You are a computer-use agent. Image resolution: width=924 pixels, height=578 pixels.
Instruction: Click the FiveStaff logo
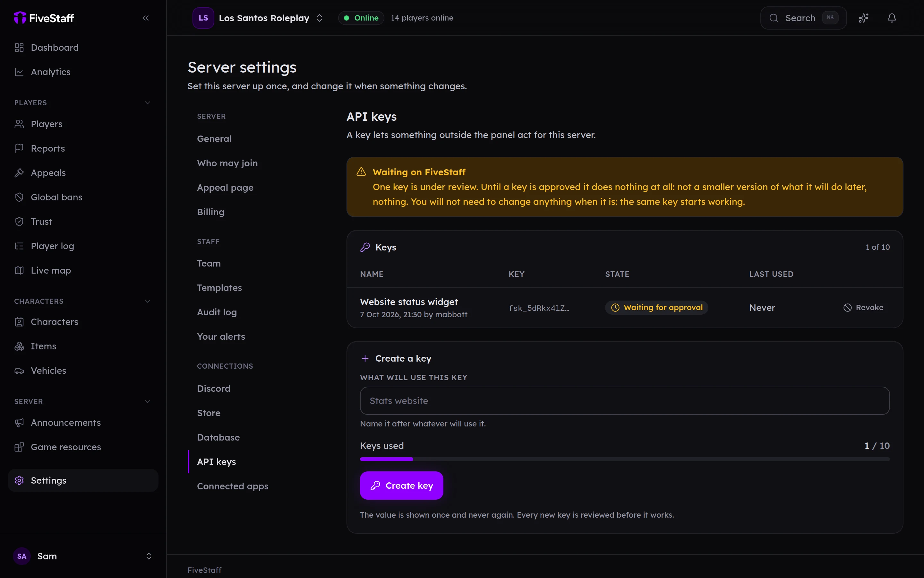point(44,18)
